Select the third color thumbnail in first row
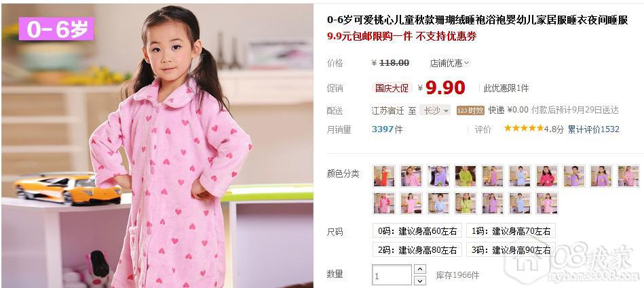644x288 pixels. [438, 176]
